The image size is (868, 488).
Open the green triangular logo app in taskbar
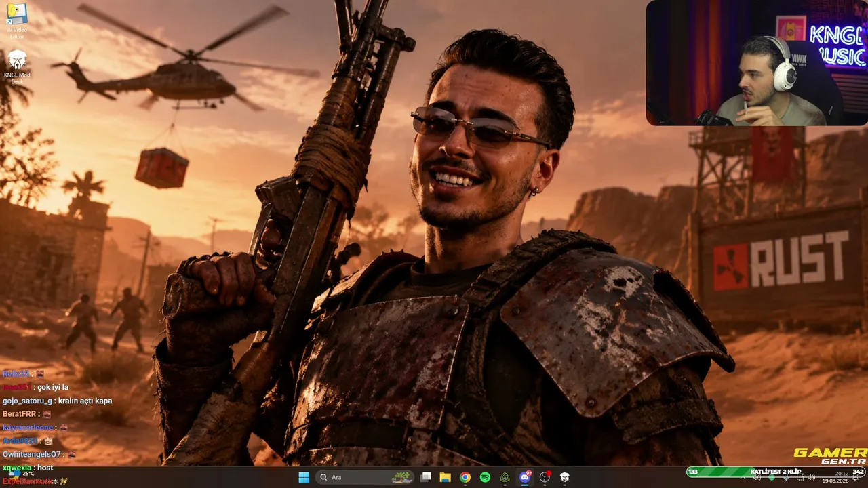(505, 477)
